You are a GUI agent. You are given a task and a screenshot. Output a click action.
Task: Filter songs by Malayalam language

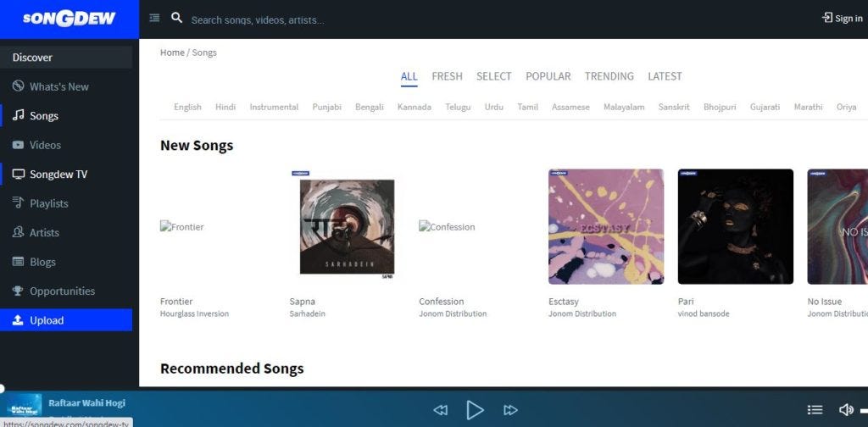tap(624, 107)
